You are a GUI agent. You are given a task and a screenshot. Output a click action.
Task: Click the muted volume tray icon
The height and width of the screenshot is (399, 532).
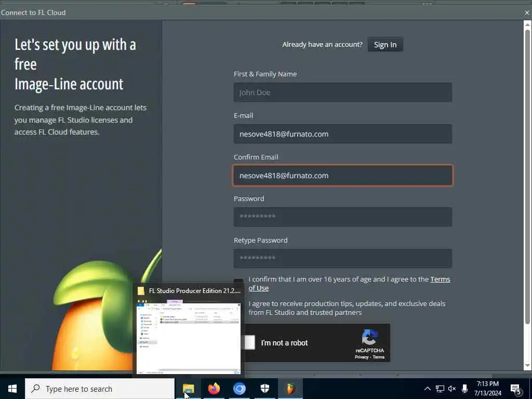coord(452,389)
